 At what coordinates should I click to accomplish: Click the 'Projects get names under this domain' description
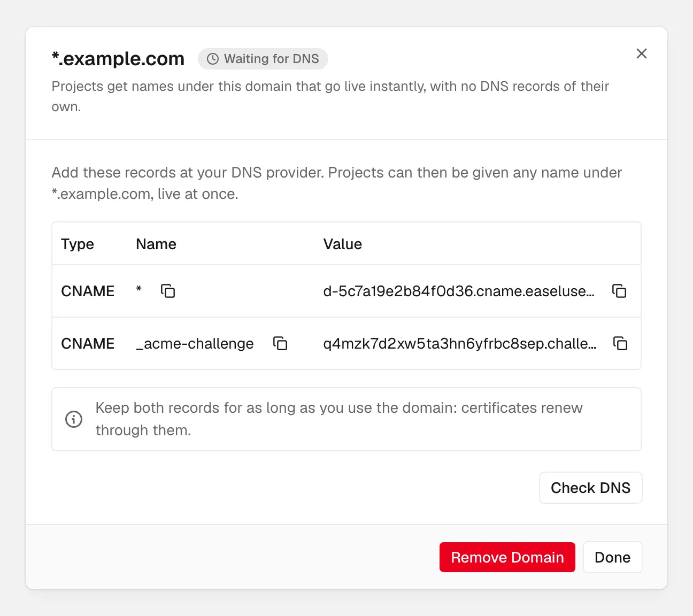click(x=330, y=96)
